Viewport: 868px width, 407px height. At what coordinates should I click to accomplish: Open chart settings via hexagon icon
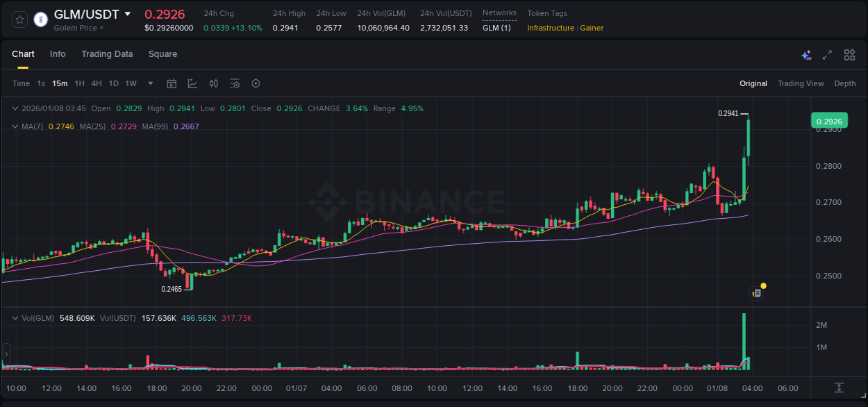tap(256, 83)
